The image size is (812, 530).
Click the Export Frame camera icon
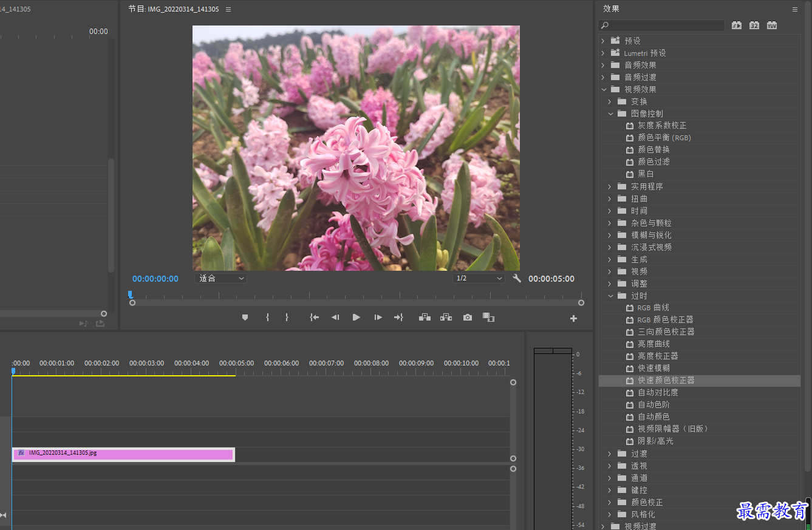click(x=468, y=318)
